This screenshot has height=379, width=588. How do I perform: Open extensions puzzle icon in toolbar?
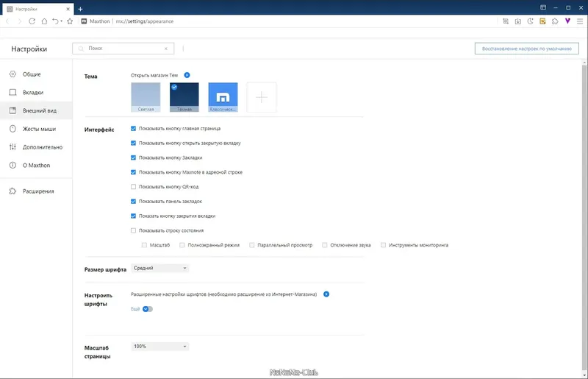point(555,21)
